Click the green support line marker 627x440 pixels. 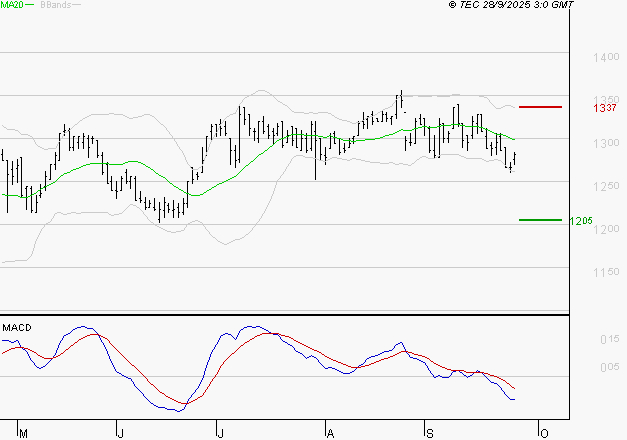click(x=540, y=220)
